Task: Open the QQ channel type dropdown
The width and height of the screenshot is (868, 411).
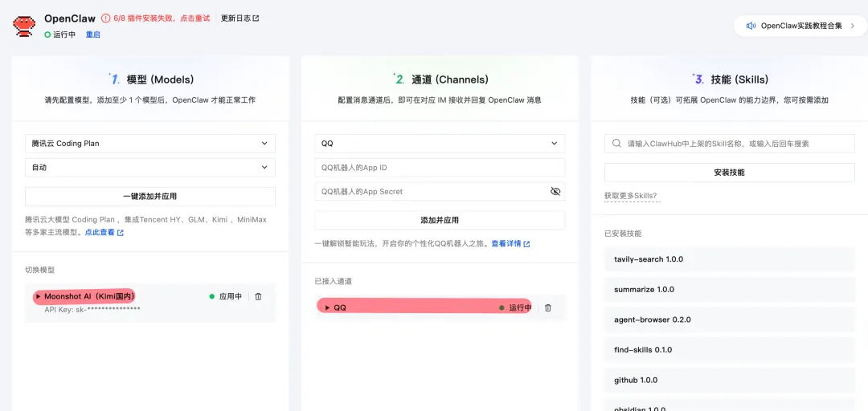Action: (440, 143)
